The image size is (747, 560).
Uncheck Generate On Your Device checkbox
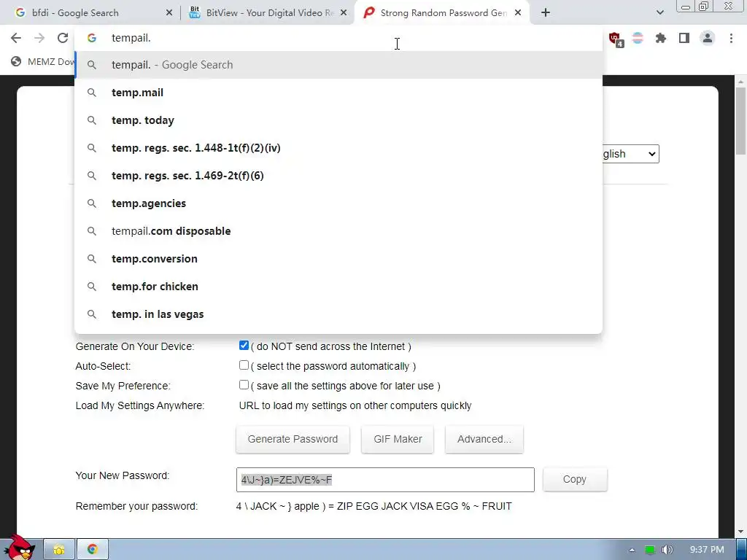244,345
